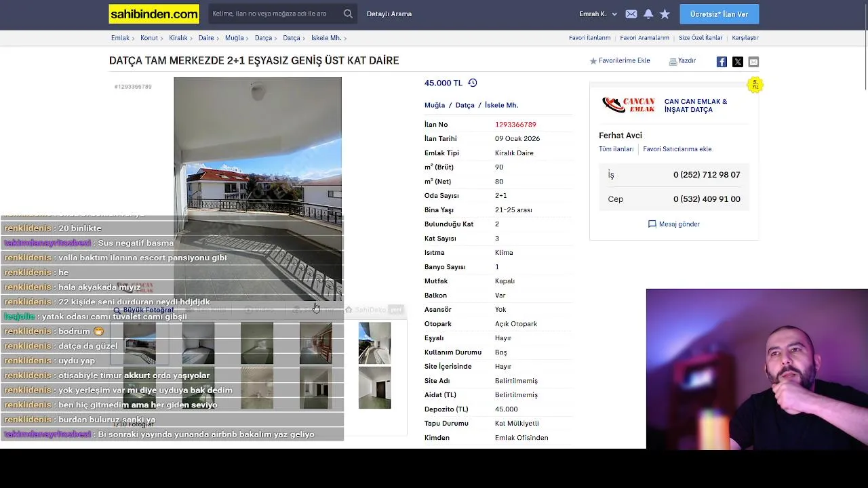
Task: Open Favori Aramalarım link
Action: pos(645,38)
